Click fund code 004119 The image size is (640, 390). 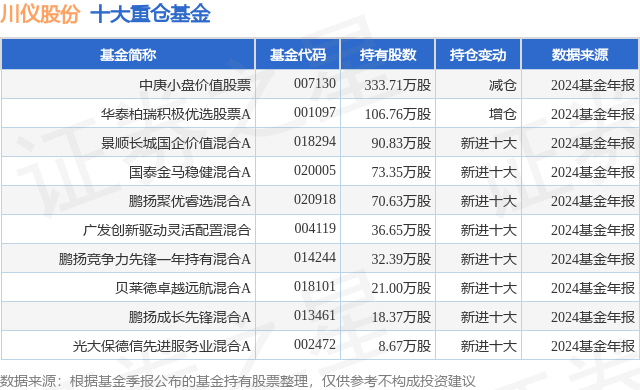pos(315,228)
